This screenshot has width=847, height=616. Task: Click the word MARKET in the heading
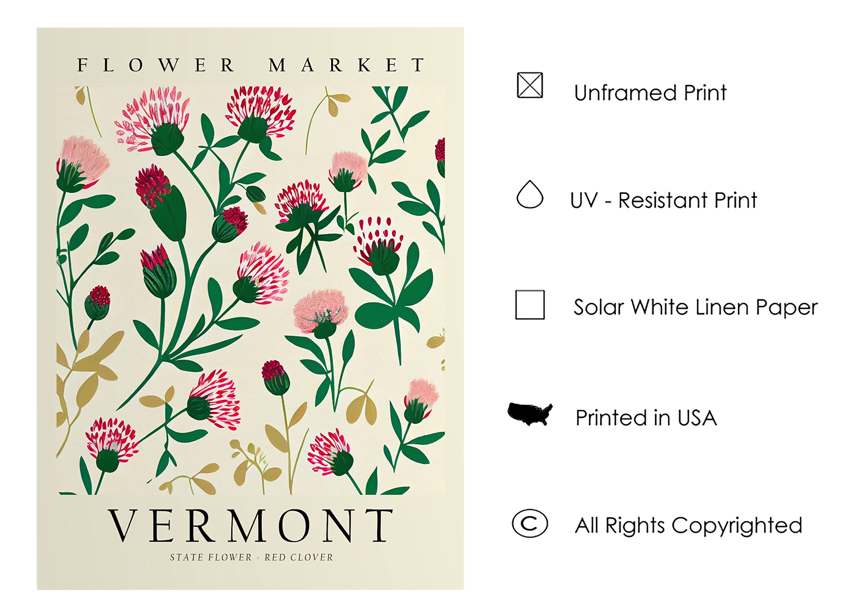346,65
